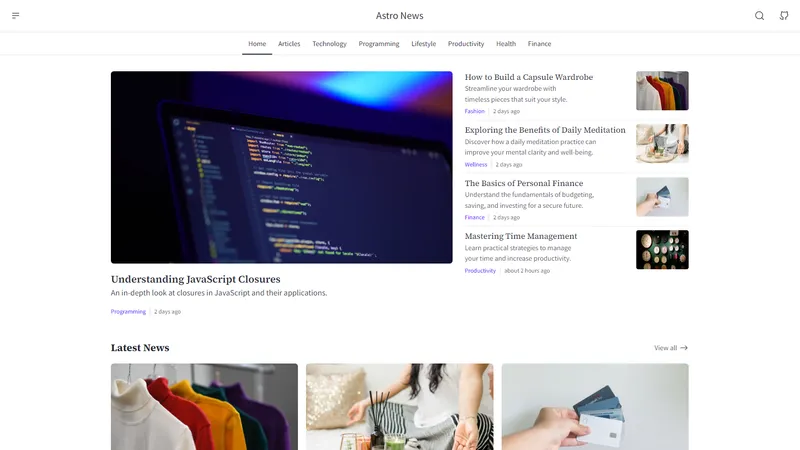Select the Finance navigation tab
The height and width of the screenshot is (450, 800).
(539, 44)
